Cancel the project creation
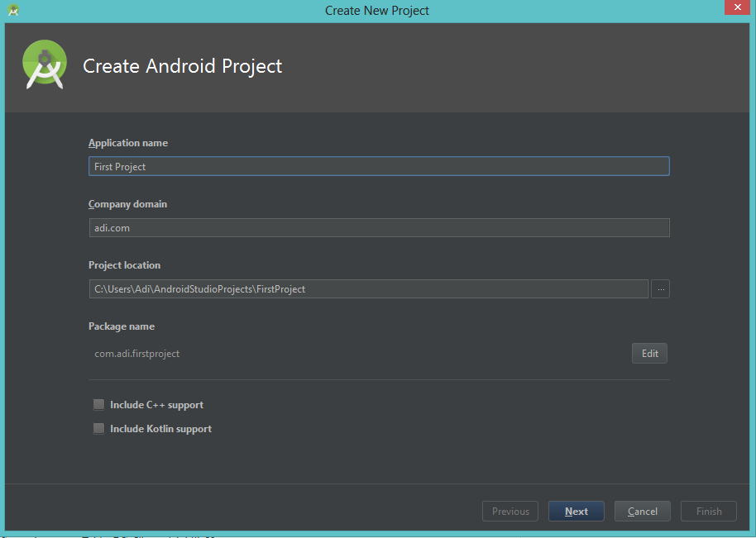756x538 pixels. 642,511
